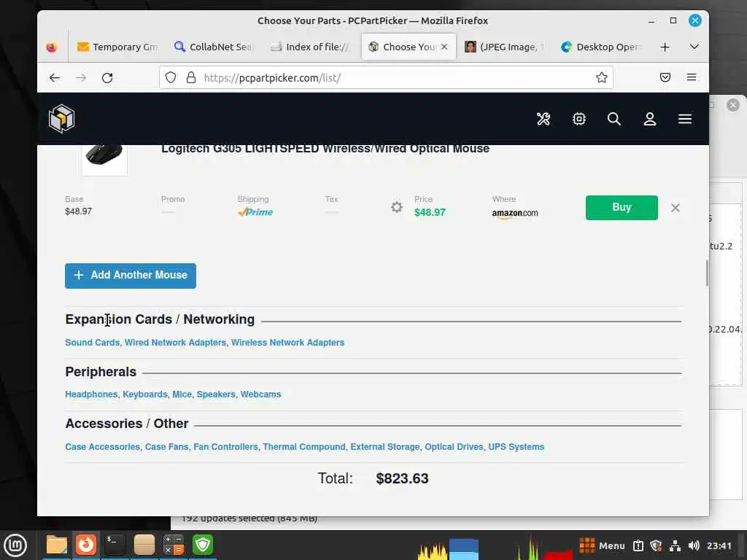The width and height of the screenshot is (747, 560).
Task: Open Case Accessories link
Action: point(102,447)
